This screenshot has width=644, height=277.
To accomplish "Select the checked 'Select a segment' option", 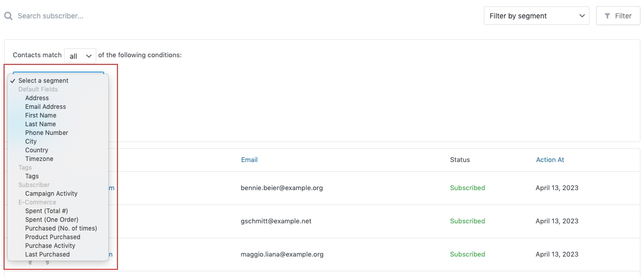I will pos(43,81).
